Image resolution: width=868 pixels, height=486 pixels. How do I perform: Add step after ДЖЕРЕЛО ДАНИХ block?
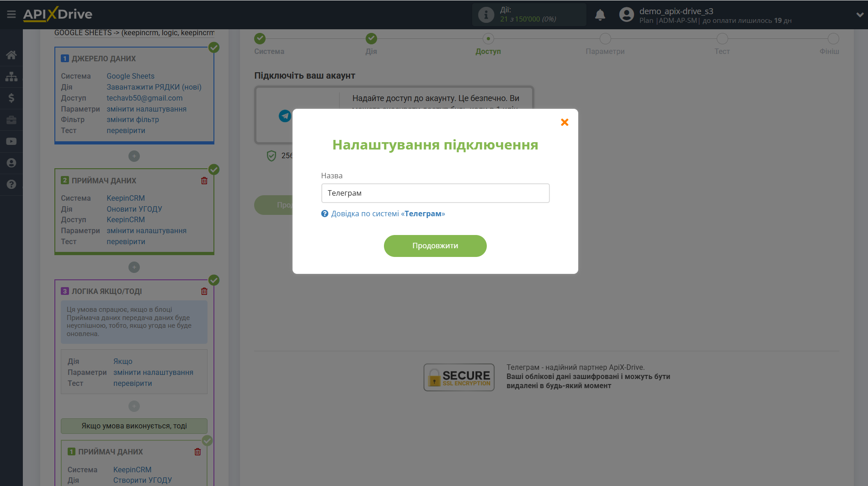[x=134, y=156]
